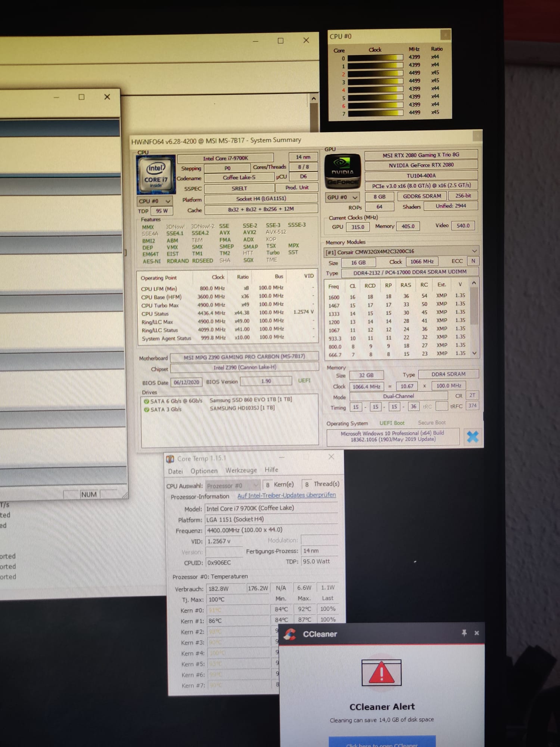Viewport: 560px width, 747px height.
Task: Click the Intel Z390 (Cannon Lake-H) chipset field
Action: [x=245, y=367]
